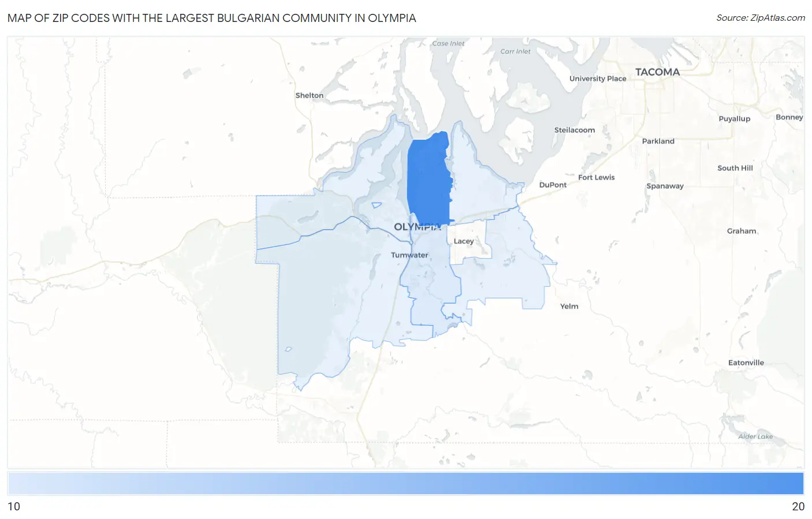Image resolution: width=812 pixels, height=519 pixels.
Task: Click the Graham label
Action: tap(742, 231)
